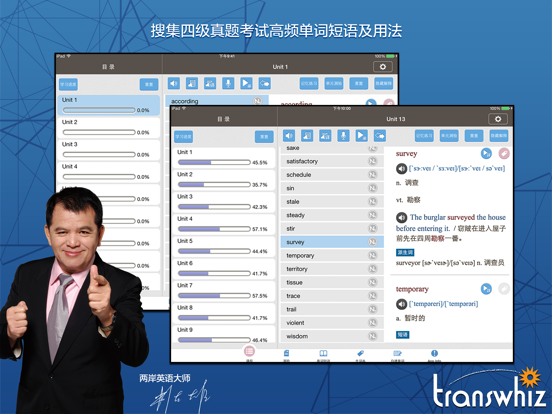Select the word 'survey' in word list
The width and height of the screenshot is (552, 414).
point(332,242)
